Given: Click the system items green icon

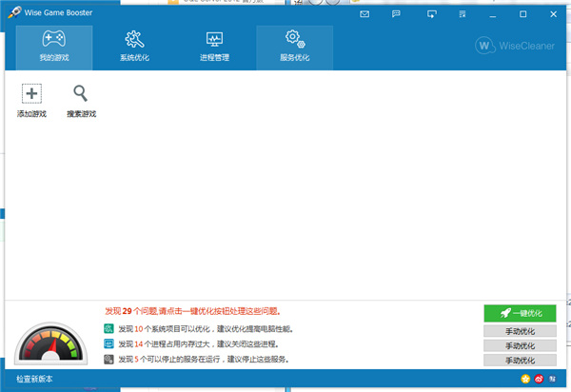Looking at the screenshot, I should 108,328.
